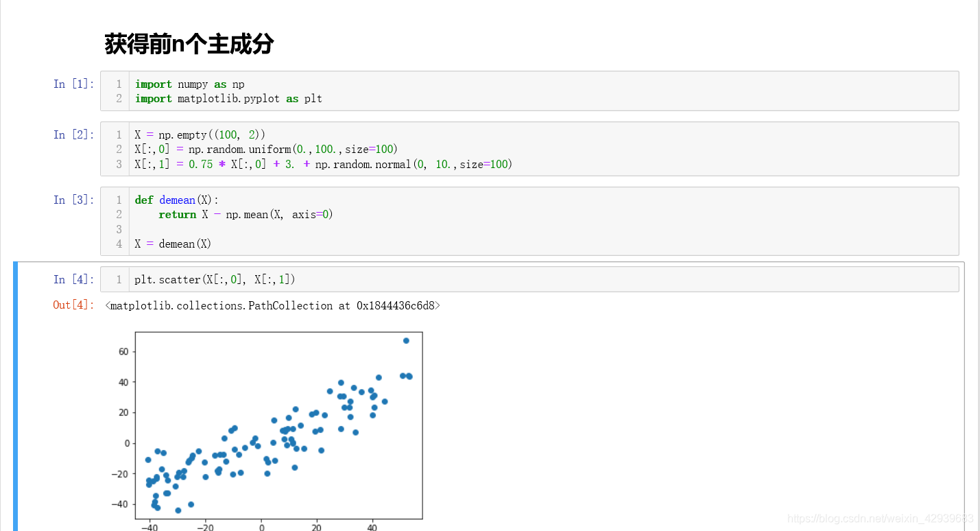Image resolution: width=980 pixels, height=531 pixels.
Task: Click 'def demean(X):' line
Action: coord(177,200)
